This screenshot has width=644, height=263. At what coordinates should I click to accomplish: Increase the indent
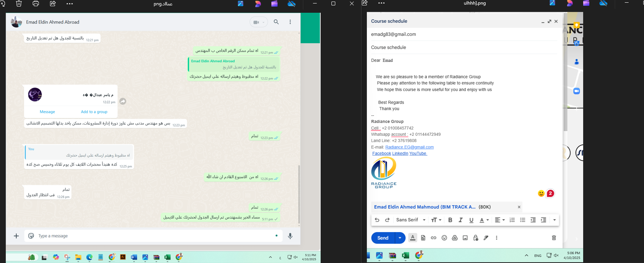pyautogui.click(x=544, y=220)
